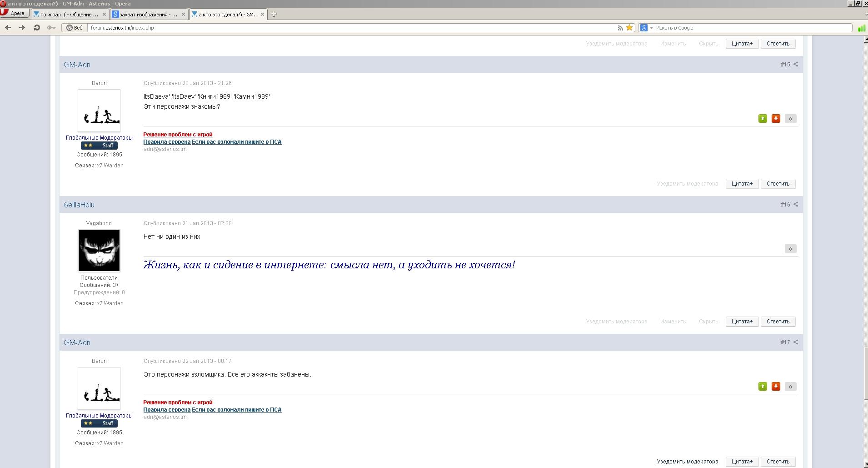Screen dimensions: 868x468
Task: Click the 'Веб' site badge button
Action: [x=75, y=28]
